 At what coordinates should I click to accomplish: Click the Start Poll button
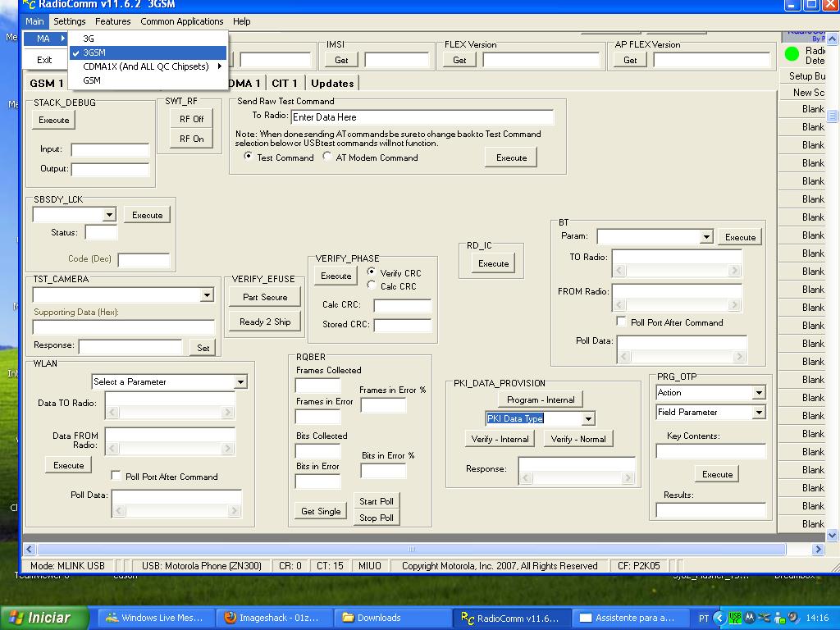376,501
